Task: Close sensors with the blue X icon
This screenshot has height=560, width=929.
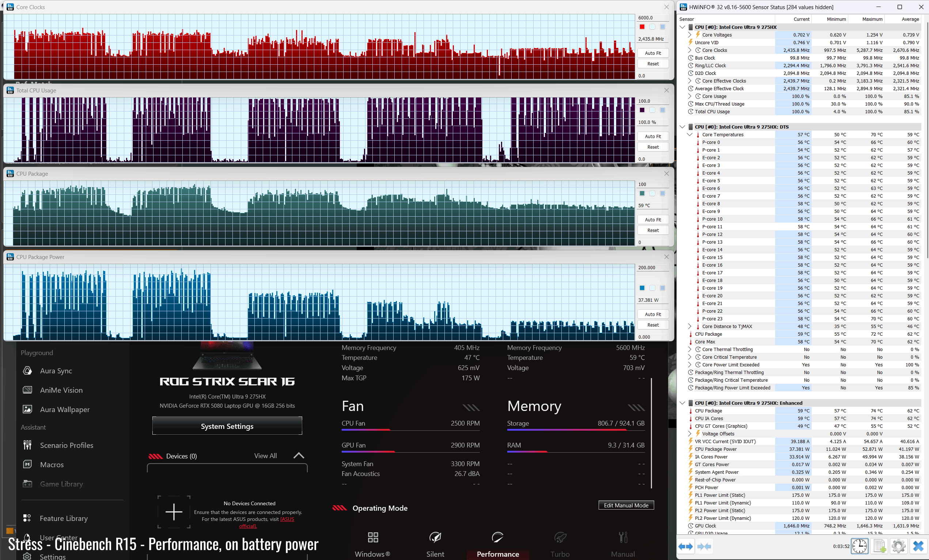Action: (918, 546)
